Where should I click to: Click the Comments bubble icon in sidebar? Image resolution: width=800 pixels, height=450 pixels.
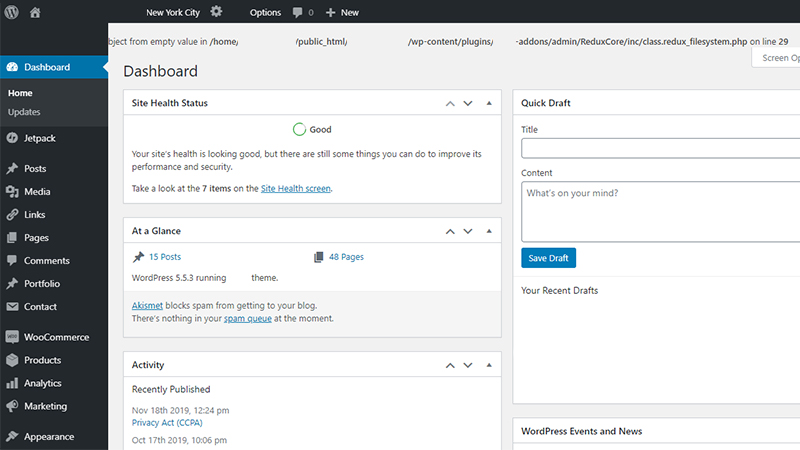click(x=12, y=260)
